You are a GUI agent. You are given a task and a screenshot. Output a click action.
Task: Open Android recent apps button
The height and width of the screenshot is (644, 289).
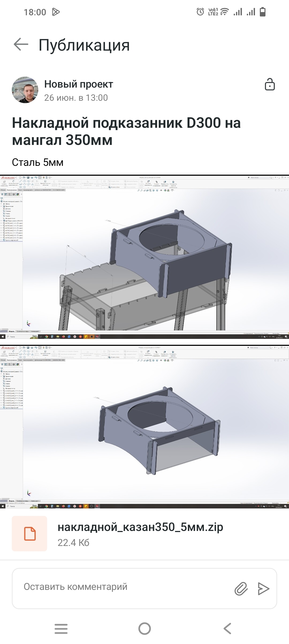[x=61, y=628]
